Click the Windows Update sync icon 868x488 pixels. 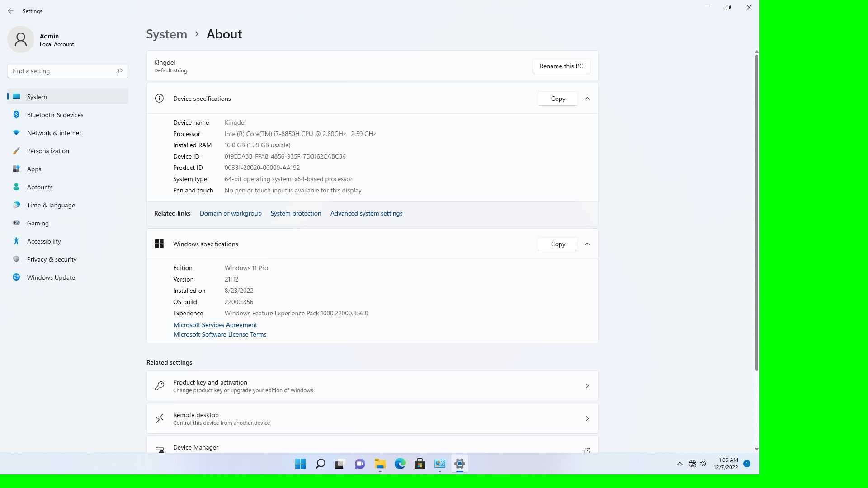coord(16,277)
